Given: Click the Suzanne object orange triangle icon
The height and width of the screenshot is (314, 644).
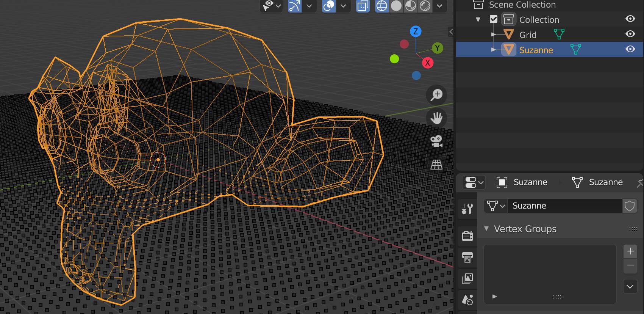Looking at the screenshot, I should [x=509, y=50].
